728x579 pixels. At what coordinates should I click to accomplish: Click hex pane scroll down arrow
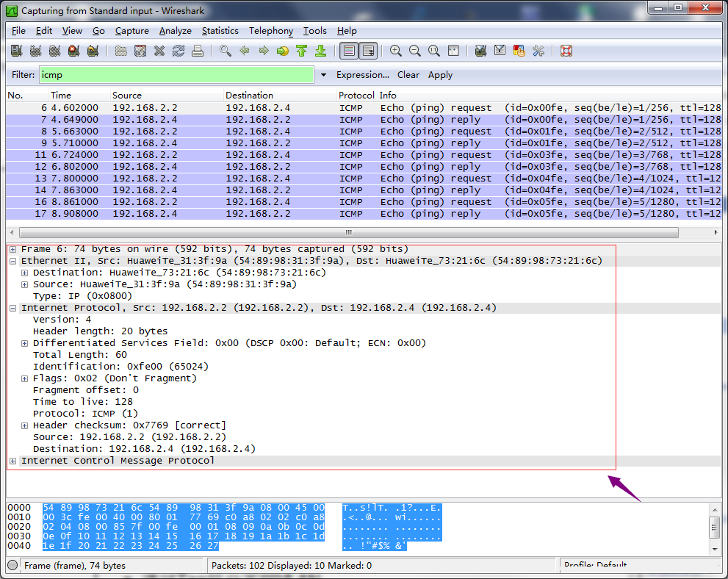click(715, 549)
